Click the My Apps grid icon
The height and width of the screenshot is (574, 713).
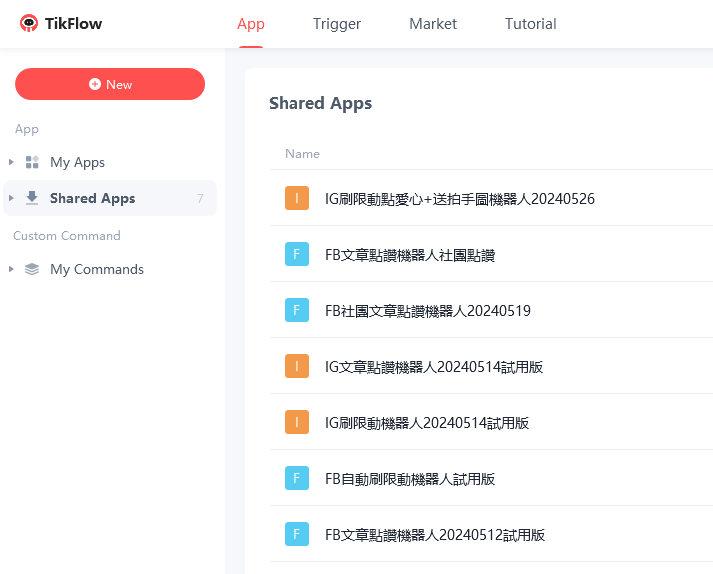coord(32,162)
